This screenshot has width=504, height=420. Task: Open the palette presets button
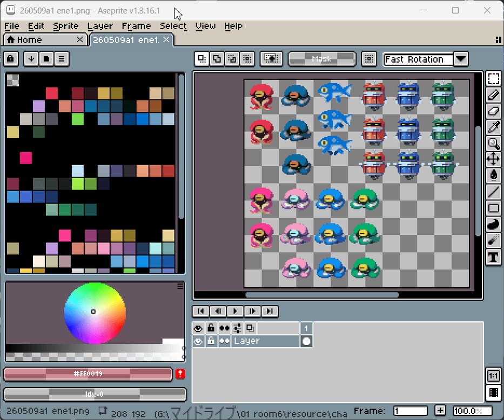tap(46, 59)
